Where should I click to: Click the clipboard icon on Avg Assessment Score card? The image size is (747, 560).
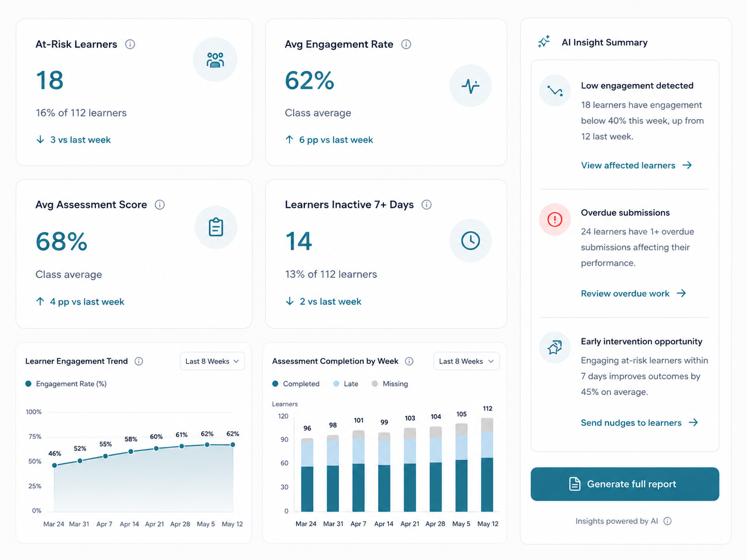(216, 227)
